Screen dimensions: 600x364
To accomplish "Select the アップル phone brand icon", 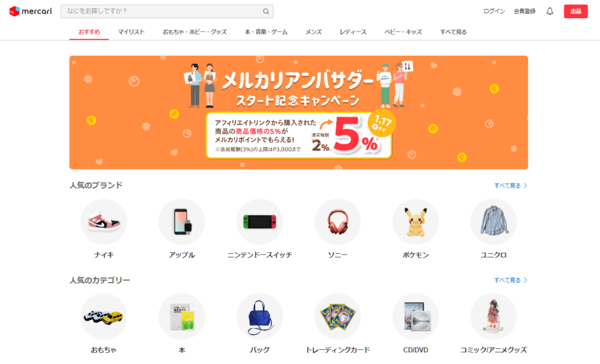I will pos(182,222).
